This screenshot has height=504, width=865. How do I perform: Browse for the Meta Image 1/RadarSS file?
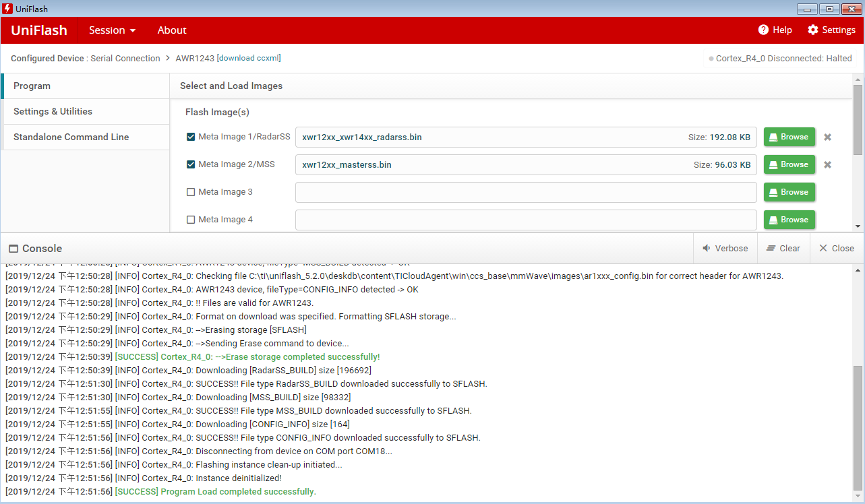pos(789,137)
